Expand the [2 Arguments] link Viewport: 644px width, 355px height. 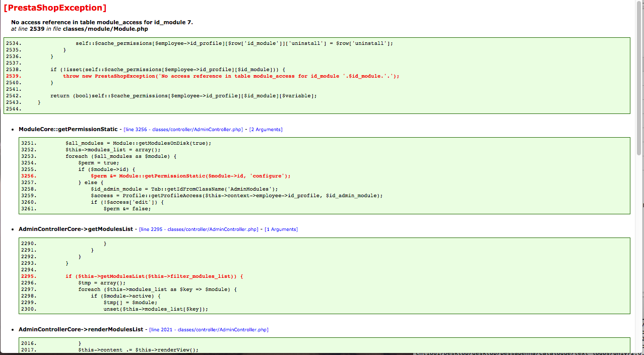tap(266, 130)
